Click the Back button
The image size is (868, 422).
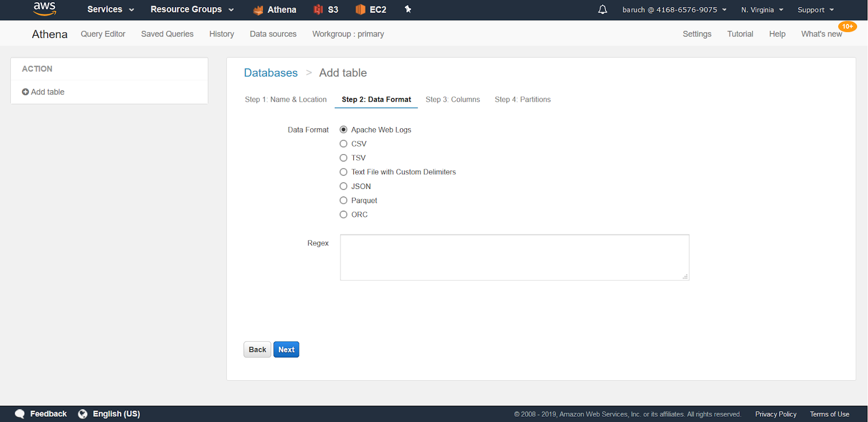[x=257, y=350]
